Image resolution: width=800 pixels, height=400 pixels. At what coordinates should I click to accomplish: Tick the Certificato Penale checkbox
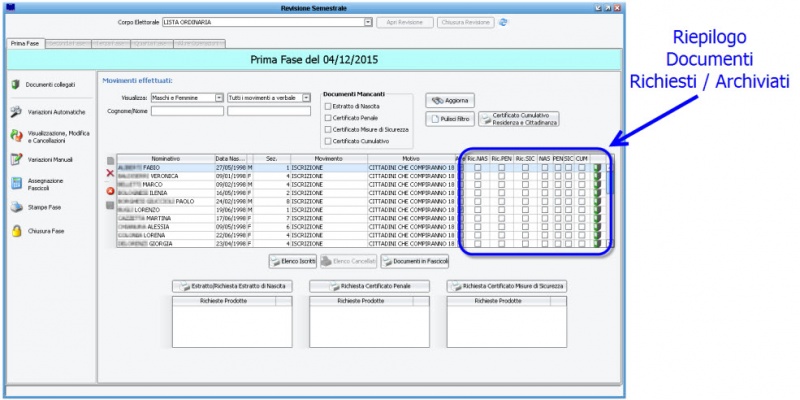[328, 117]
